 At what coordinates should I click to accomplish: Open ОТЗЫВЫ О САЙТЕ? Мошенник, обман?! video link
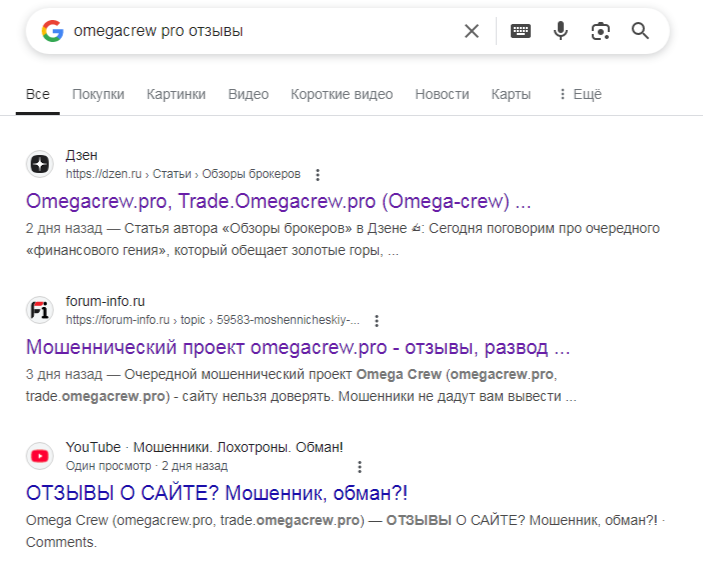(x=217, y=493)
